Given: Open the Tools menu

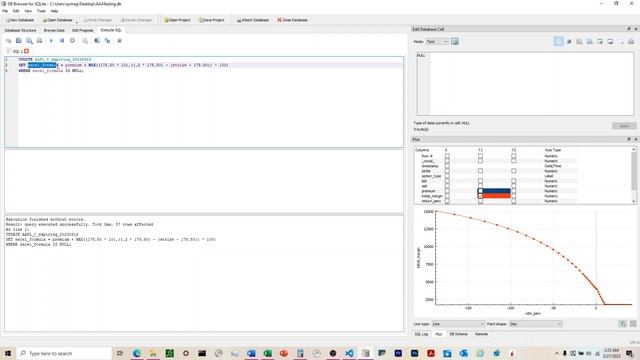Looking at the screenshot, I should (x=41, y=11).
